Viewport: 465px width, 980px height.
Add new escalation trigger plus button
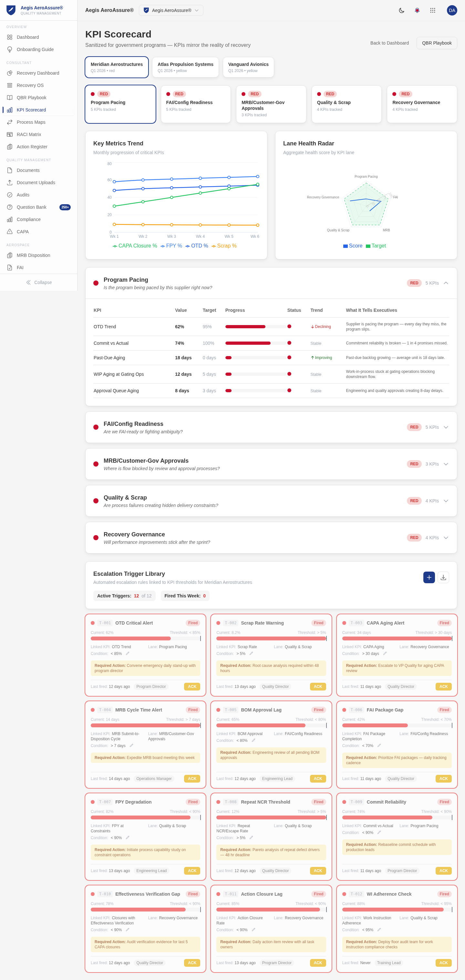pyautogui.click(x=429, y=577)
